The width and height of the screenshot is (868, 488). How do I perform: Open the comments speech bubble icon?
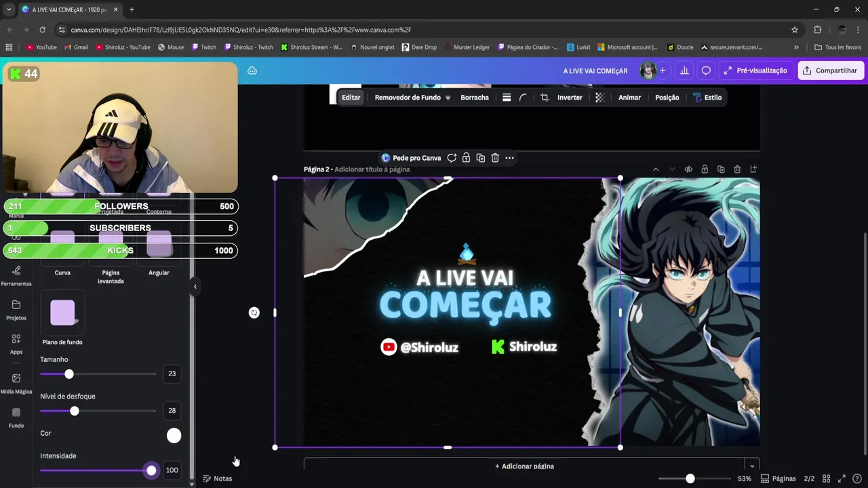point(706,70)
